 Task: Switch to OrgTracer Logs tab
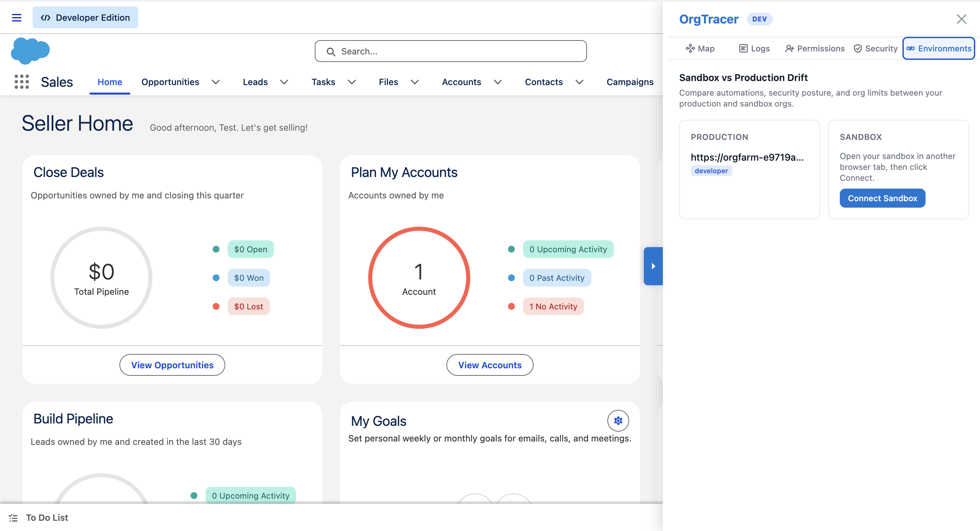pyautogui.click(x=754, y=48)
